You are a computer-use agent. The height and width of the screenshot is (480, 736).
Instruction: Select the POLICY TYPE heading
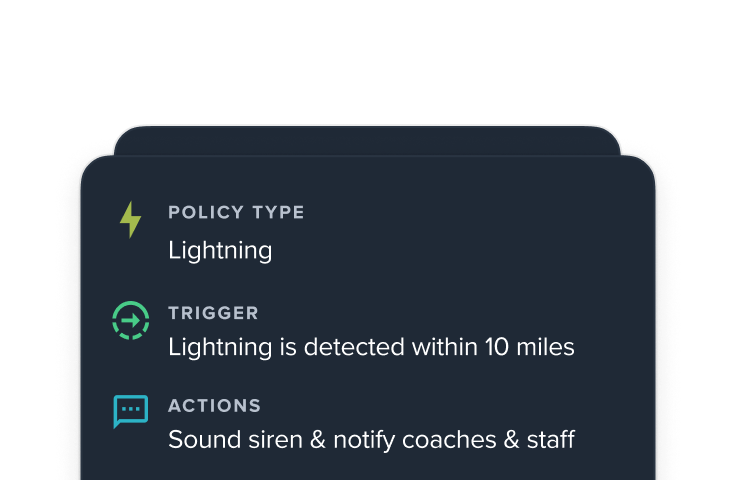(236, 213)
